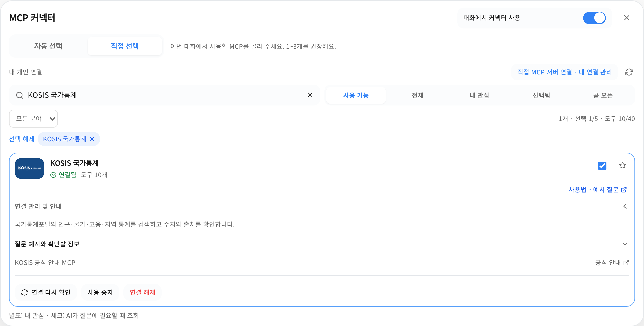Click the refresh connections icon
The height and width of the screenshot is (326, 644).
pyautogui.click(x=629, y=72)
